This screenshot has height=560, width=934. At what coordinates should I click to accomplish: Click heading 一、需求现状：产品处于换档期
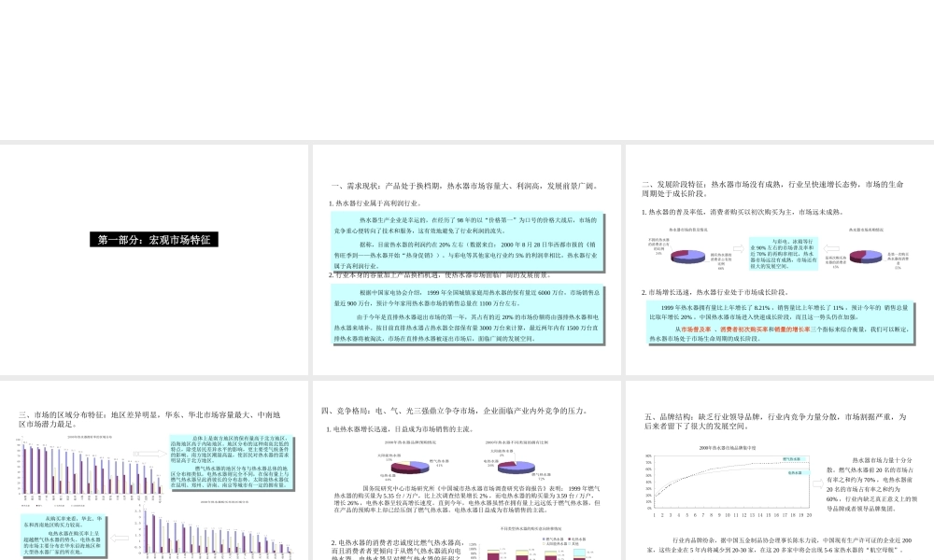(x=464, y=187)
